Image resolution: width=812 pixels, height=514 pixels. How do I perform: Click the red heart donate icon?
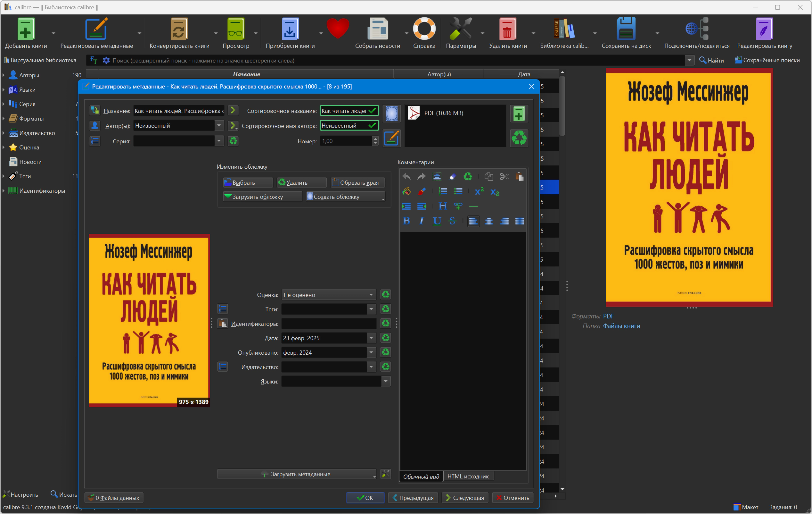338,29
